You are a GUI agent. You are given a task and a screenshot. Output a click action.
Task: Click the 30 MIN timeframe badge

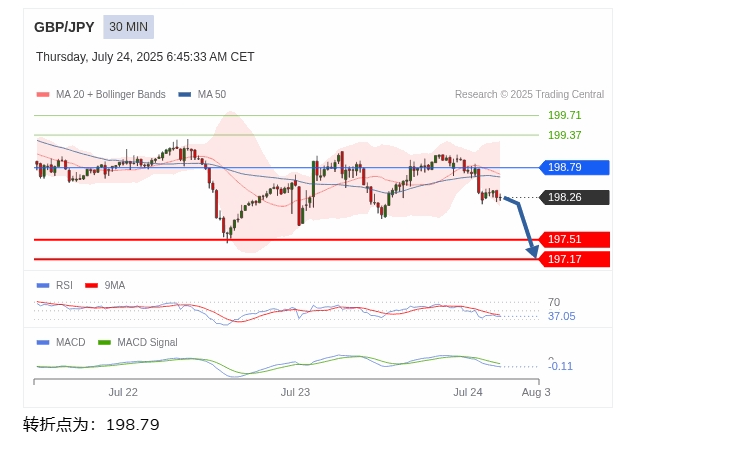click(x=128, y=27)
